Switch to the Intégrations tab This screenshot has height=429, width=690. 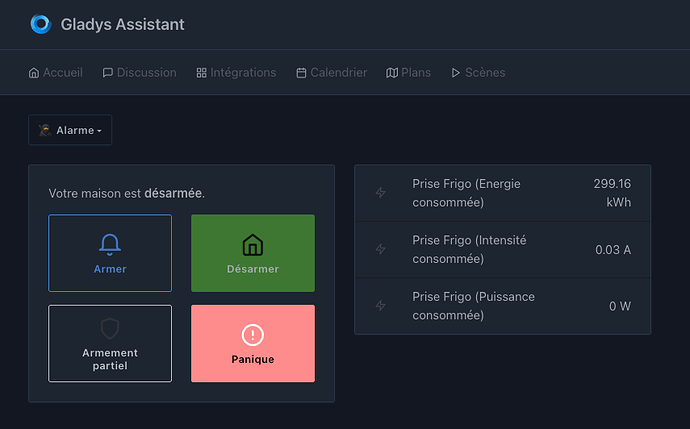[x=236, y=73]
